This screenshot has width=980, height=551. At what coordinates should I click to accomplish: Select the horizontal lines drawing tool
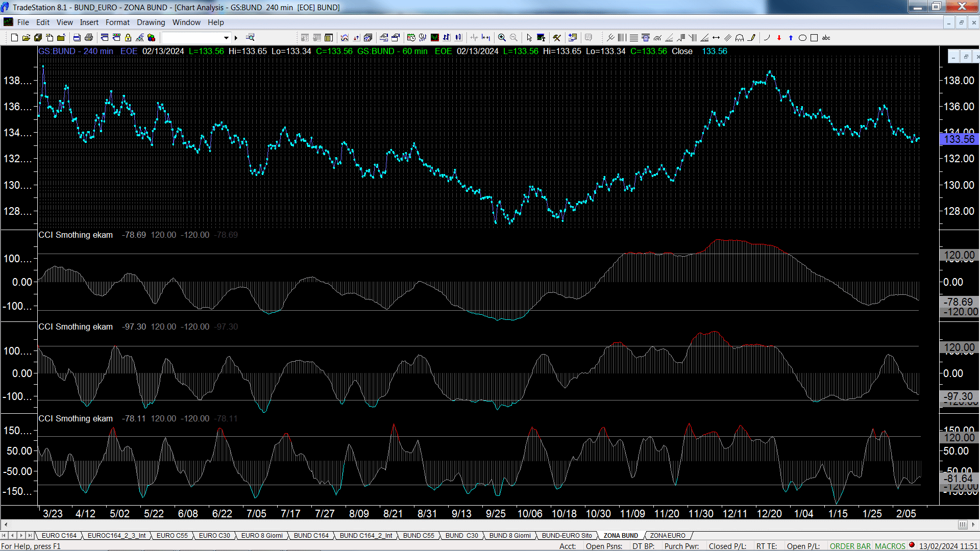(633, 38)
